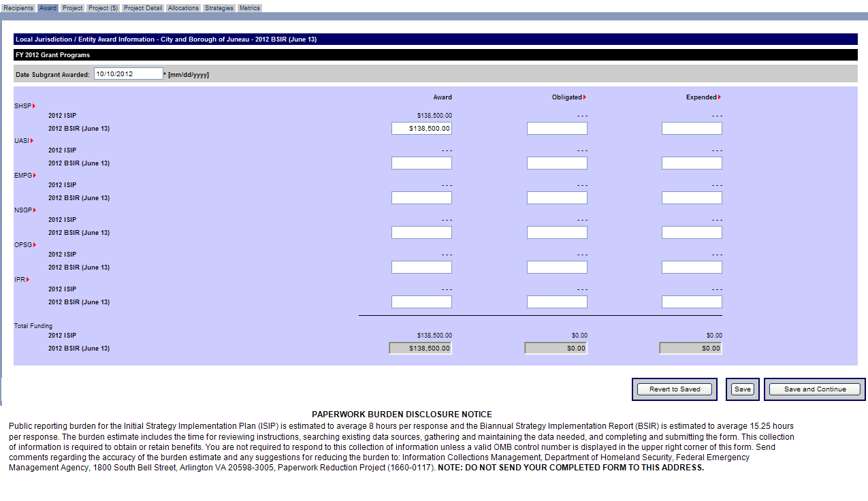The image size is (868, 501).
Task: Switch to the Recipients tab
Action: (18, 8)
